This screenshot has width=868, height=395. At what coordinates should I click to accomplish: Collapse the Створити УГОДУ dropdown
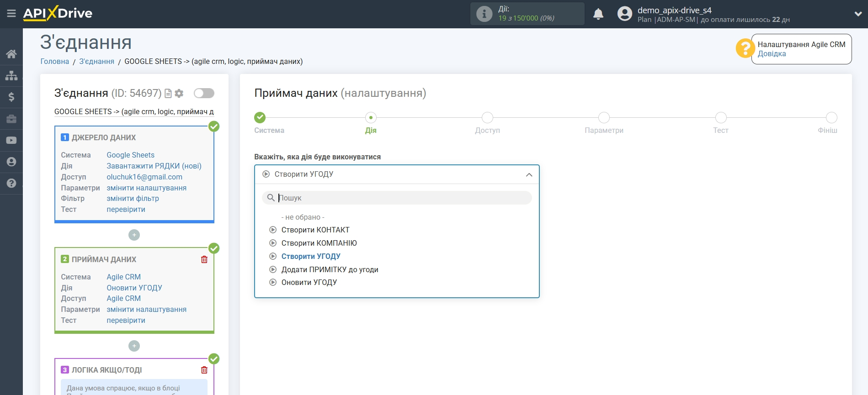click(397, 174)
